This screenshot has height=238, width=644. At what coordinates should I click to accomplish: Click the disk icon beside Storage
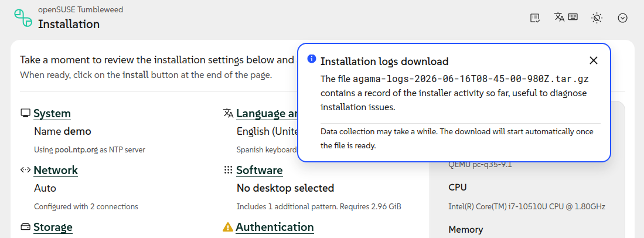click(25, 227)
